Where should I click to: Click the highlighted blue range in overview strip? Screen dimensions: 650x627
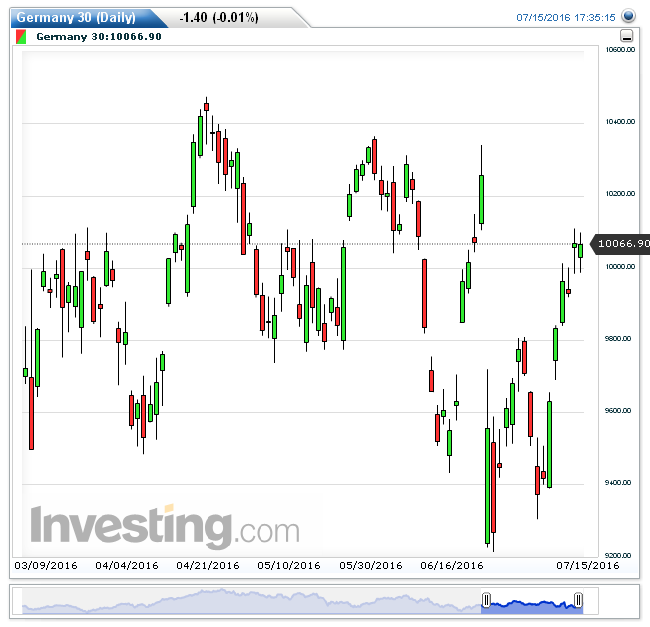(532, 605)
